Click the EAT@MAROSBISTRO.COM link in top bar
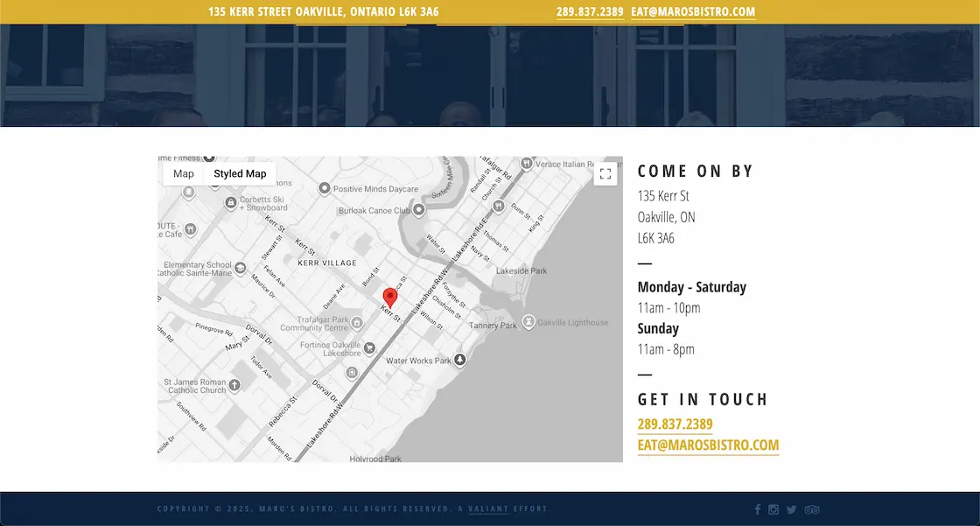Screen dimensions: 980x526 coord(693,11)
